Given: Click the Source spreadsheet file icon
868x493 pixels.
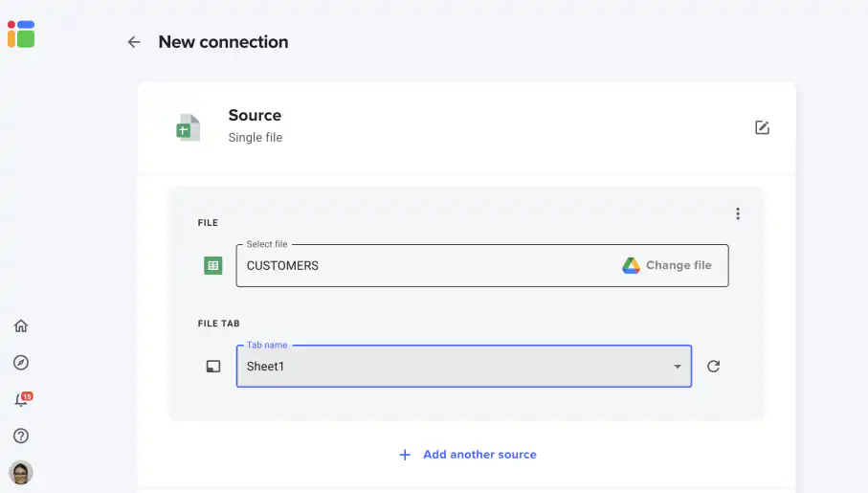Looking at the screenshot, I should (189, 128).
